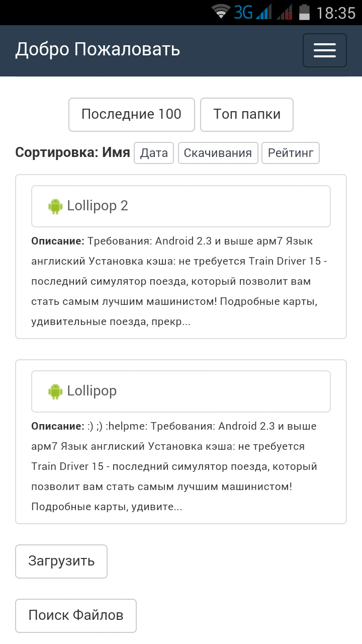
Task: Tap the Добро Пожаловать header title
Action: 98,50
